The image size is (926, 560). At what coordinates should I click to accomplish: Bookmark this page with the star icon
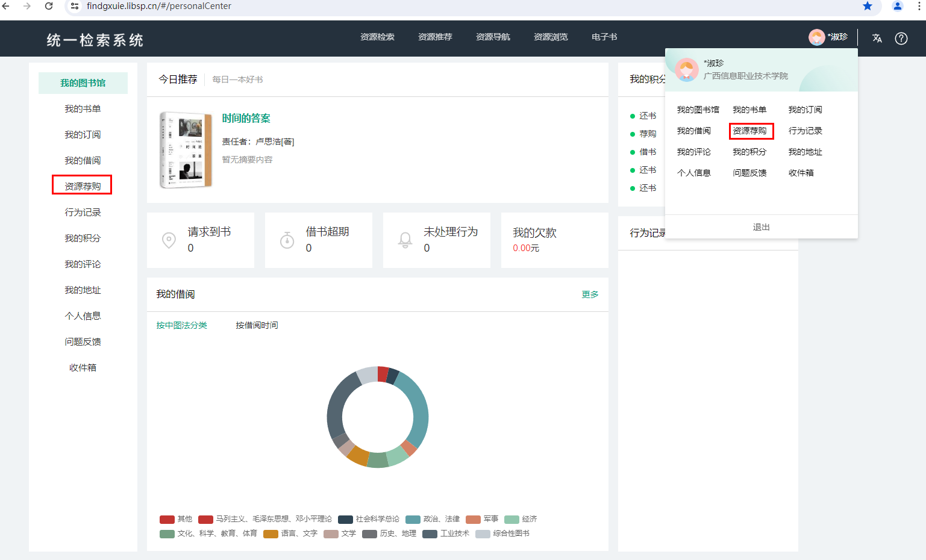coord(867,6)
